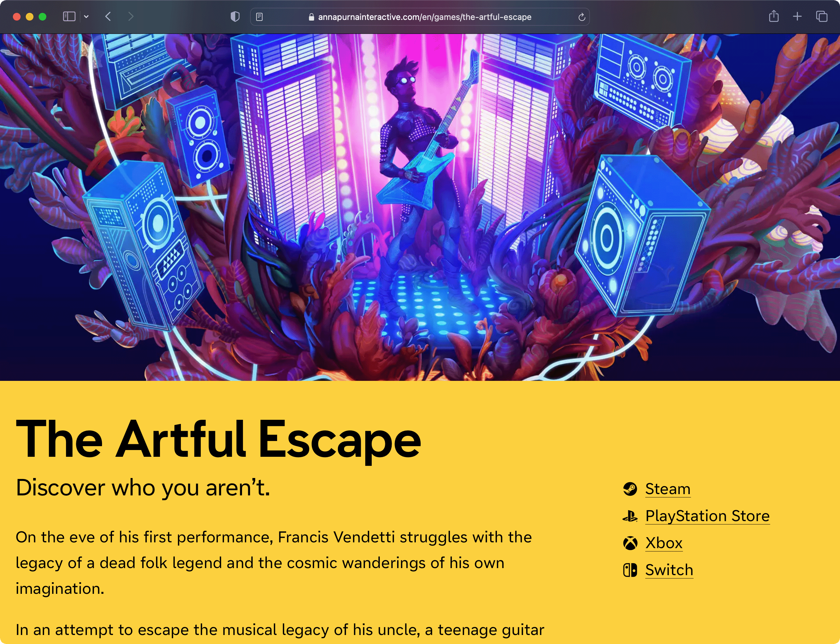This screenshot has height=644, width=840.
Task: Show the tab overview icon
Action: click(822, 16)
